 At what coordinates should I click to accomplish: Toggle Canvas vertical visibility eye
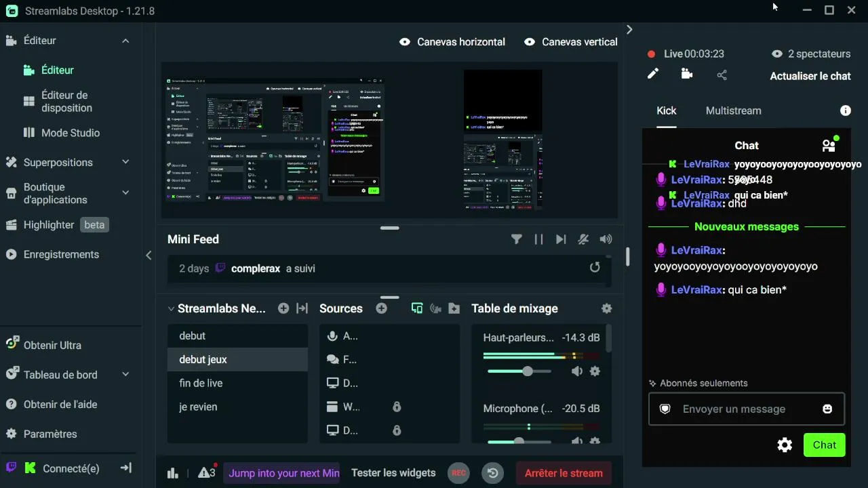pyautogui.click(x=530, y=42)
